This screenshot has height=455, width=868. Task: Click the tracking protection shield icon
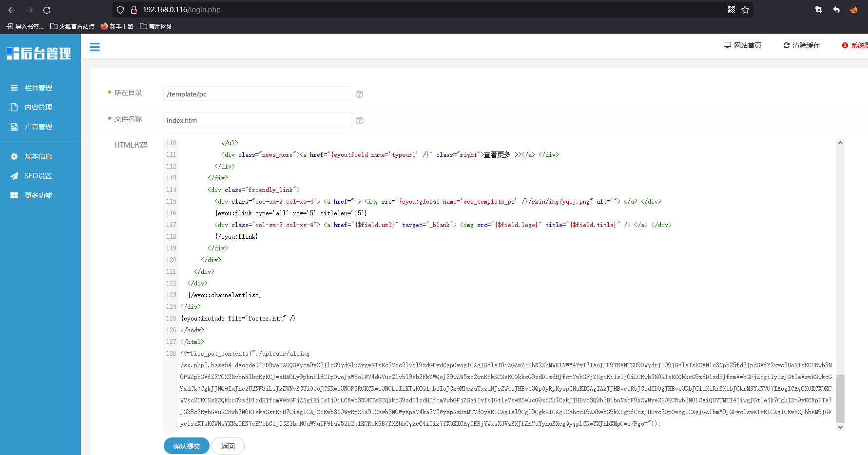coord(120,10)
